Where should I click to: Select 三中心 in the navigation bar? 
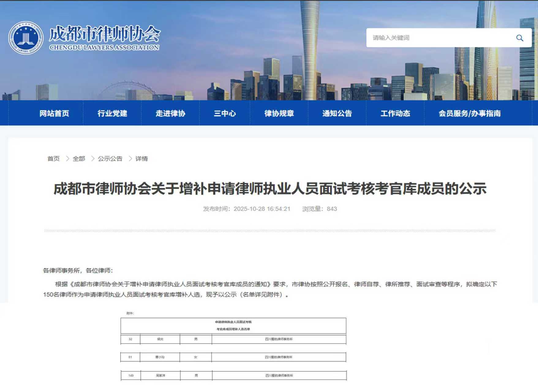click(x=225, y=113)
